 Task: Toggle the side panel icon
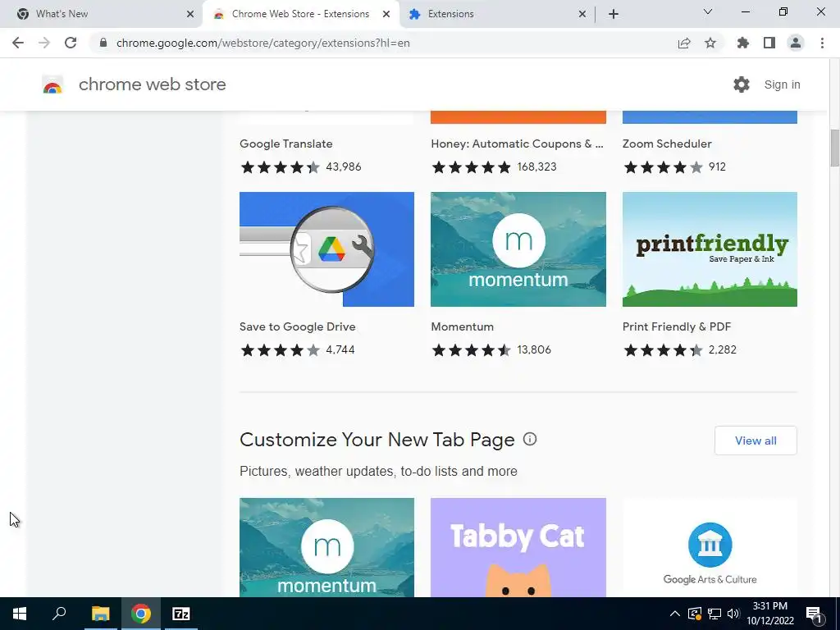tap(769, 43)
